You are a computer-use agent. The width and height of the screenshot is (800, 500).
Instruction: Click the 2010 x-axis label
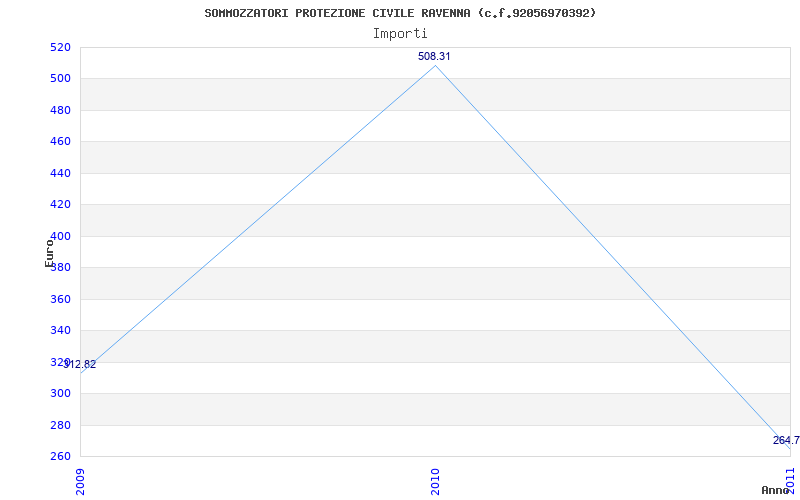435,482
